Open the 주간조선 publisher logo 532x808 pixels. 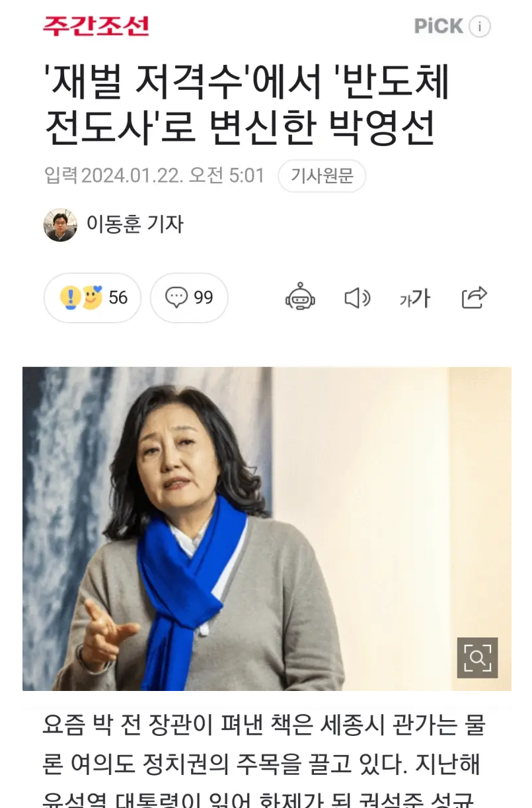(x=96, y=26)
